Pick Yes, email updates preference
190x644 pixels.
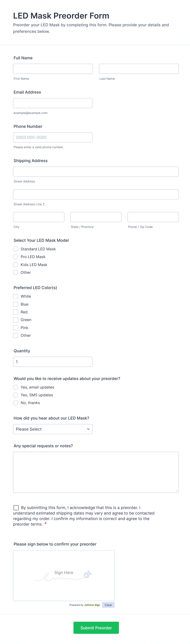16,387
